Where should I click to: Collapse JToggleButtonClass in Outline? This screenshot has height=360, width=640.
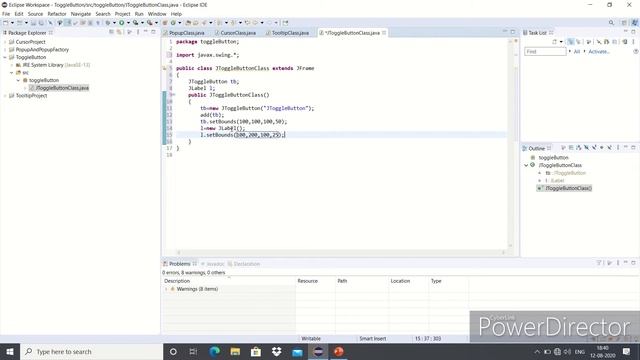point(526,165)
